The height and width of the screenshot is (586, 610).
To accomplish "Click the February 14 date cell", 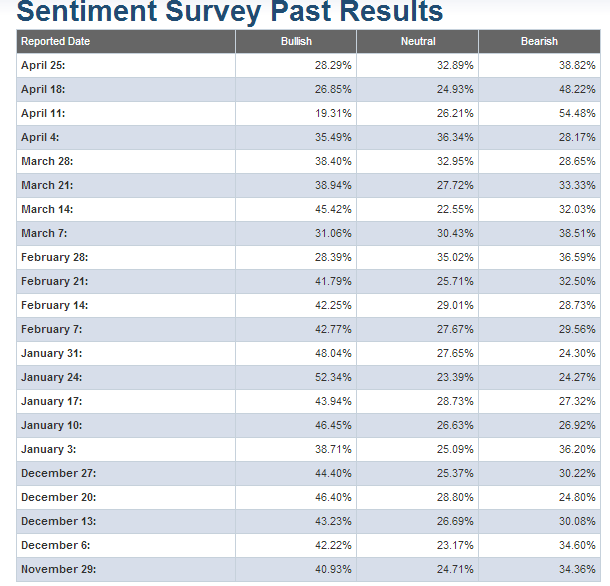I will click(x=53, y=305).
